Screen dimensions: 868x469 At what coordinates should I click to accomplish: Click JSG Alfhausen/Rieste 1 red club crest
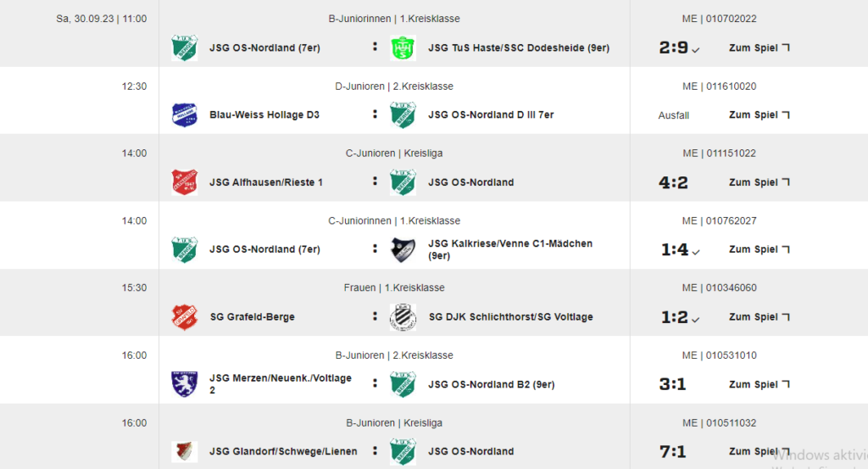click(184, 182)
